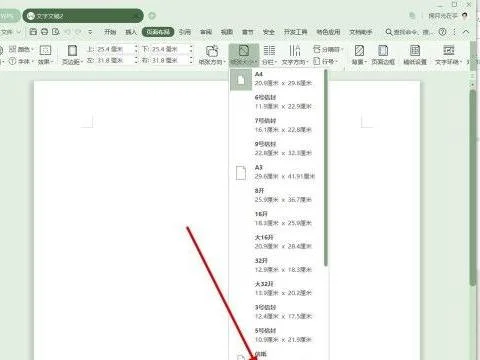The image size is (480, 360).
Task: Click the undo arrow icon
Action: (68, 32)
